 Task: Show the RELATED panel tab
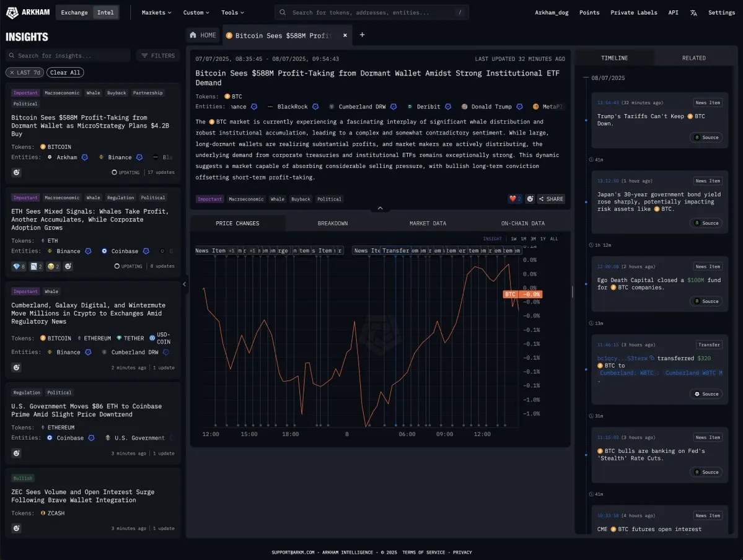(x=694, y=58)
